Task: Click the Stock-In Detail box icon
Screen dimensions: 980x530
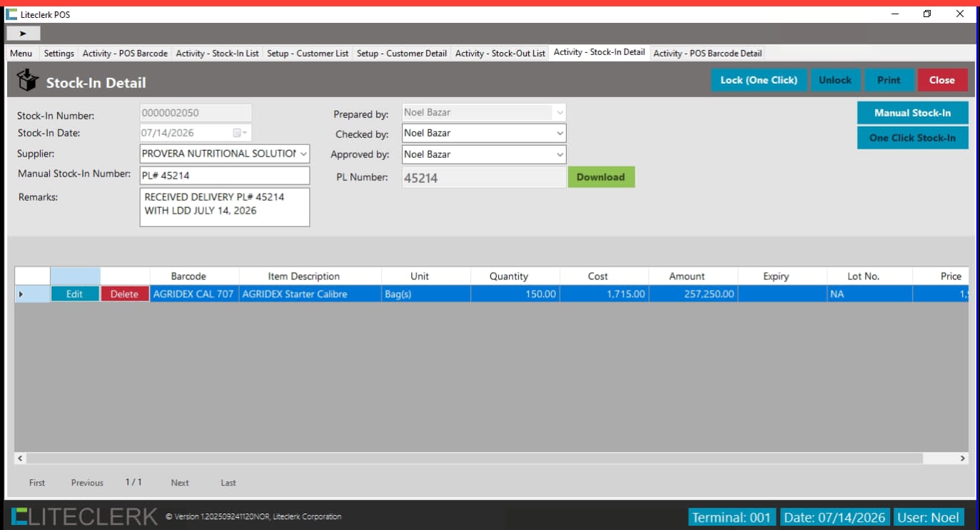Action: [27, 81]
